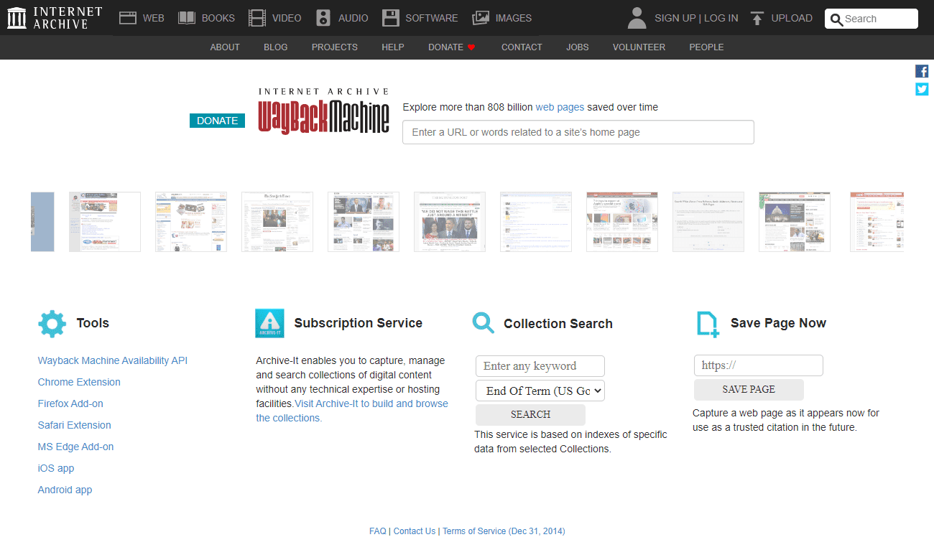Click the Archive-It logo icon
The height and width of the screenshot is (560, 934).
pos(269,323)
